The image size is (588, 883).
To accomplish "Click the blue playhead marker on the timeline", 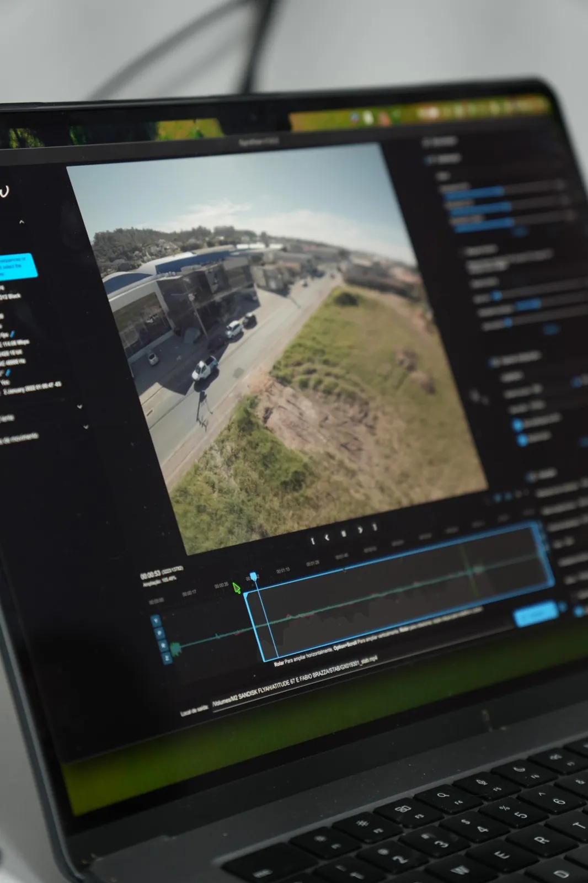I will [253, 577].
